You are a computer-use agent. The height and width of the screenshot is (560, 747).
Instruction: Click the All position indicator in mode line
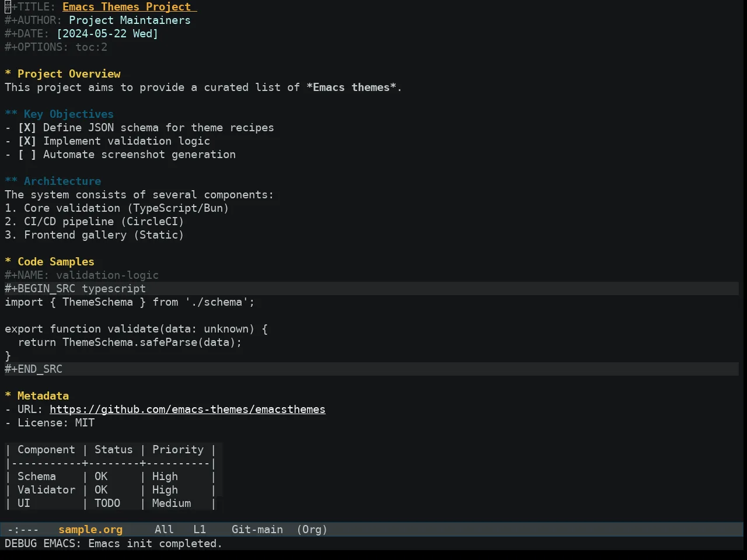(x=164, y=530)
